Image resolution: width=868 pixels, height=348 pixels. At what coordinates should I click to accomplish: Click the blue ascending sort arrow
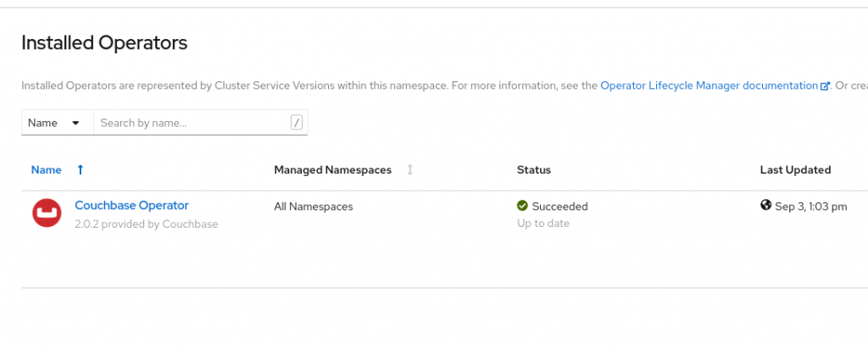[81, 170]
